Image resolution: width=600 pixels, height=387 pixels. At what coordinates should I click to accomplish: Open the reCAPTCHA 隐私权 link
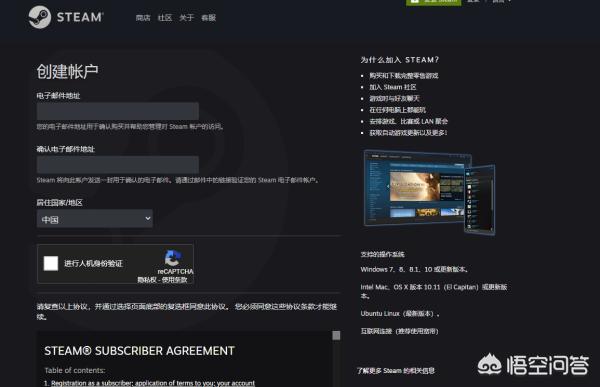pos(147,280)
